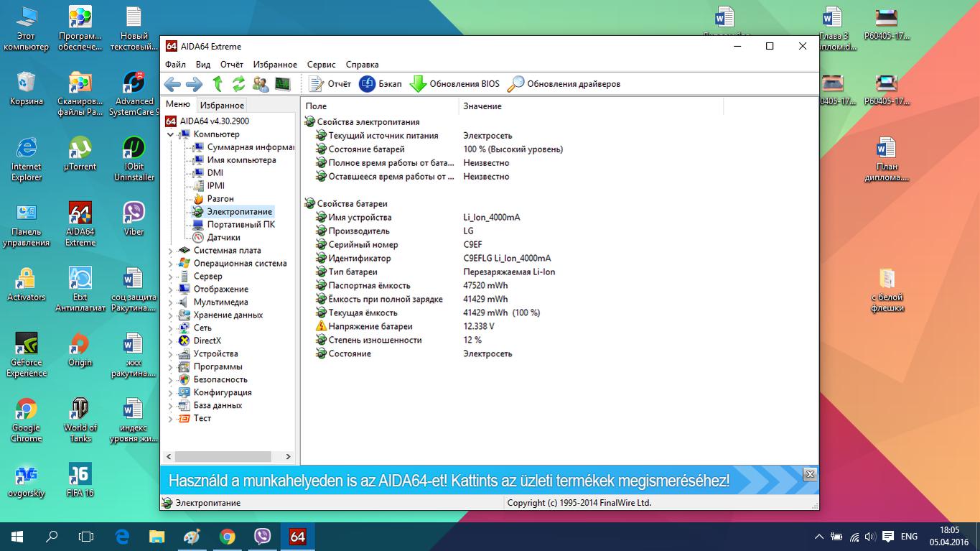
Task: Expand the Хранение данных node
Action: pyautogui.click(x=170, y=315)
